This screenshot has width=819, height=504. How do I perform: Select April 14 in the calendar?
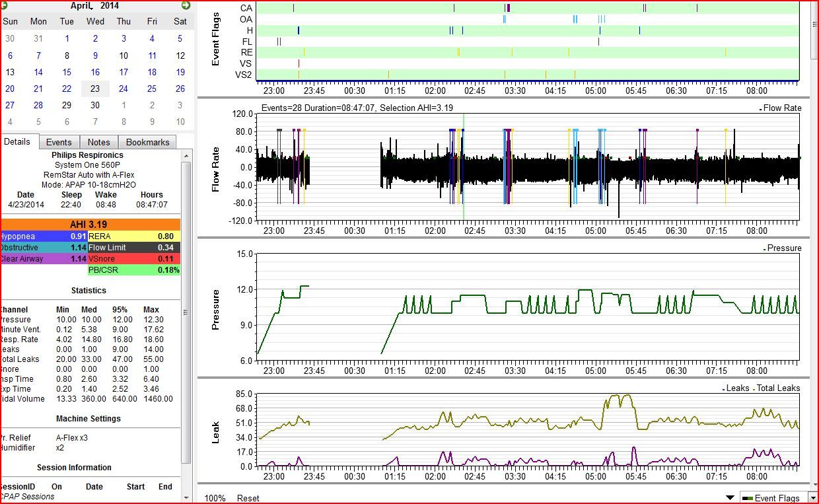38,72
